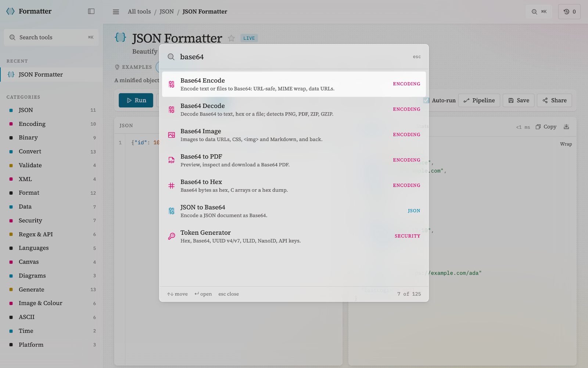Open the Security category in the sidebar
This screenshot has width=588, height=368.
click(x=51, y=220)
